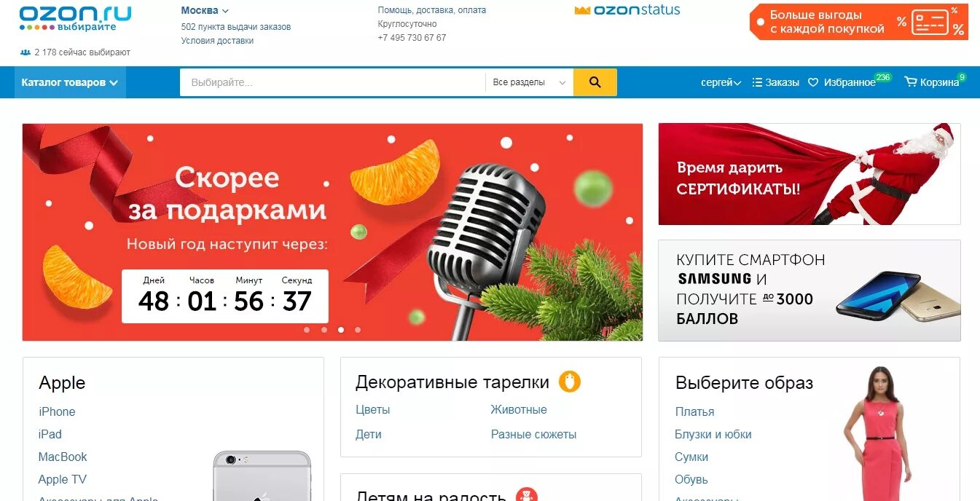Select the second banner carousel dot
Image resolution: width=980 pixels, height=501 pixels.
pos(324,330)
